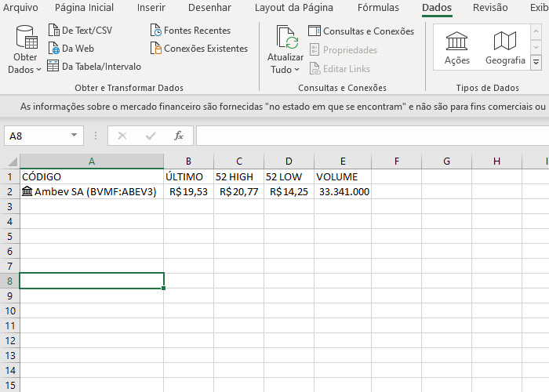This screenshot has width=549, height=392.
Task: Open the Name Box dropdown arrow
Action: pyautogui.click(x=74, y=136)
